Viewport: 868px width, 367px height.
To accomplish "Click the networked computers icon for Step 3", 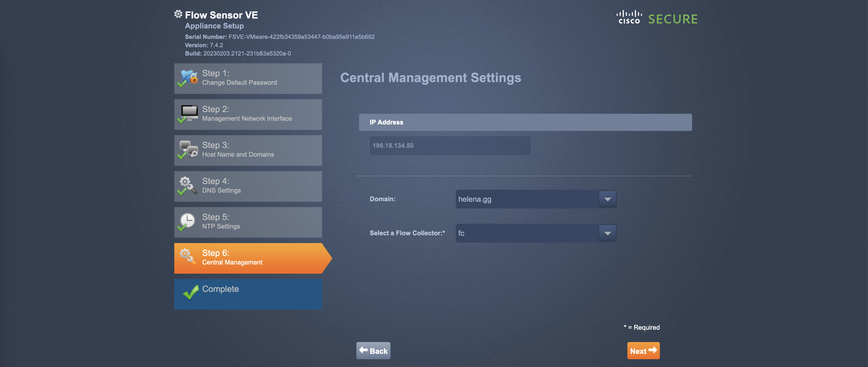I will (x=188, y=149).
